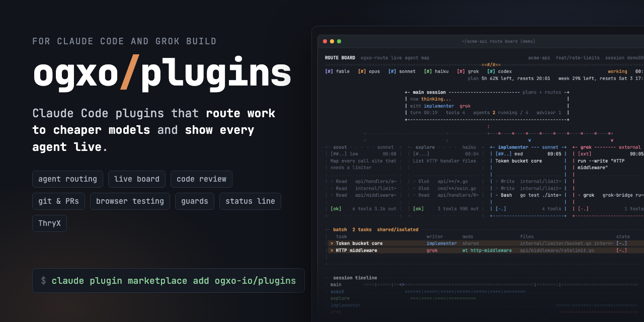
Task: Click the 'session timeline' heading
Action: click(x=355, y=278)
